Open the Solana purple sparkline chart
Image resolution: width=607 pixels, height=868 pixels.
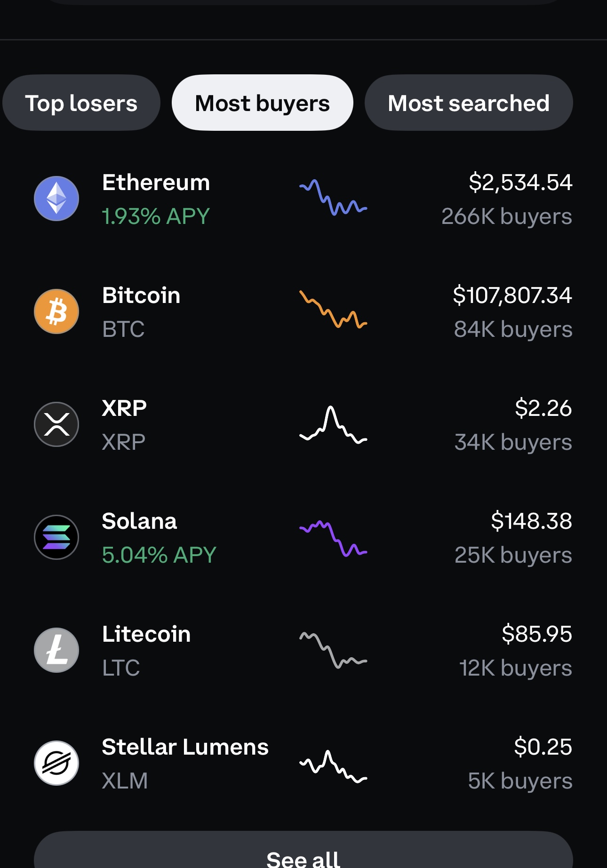(333, 539)
